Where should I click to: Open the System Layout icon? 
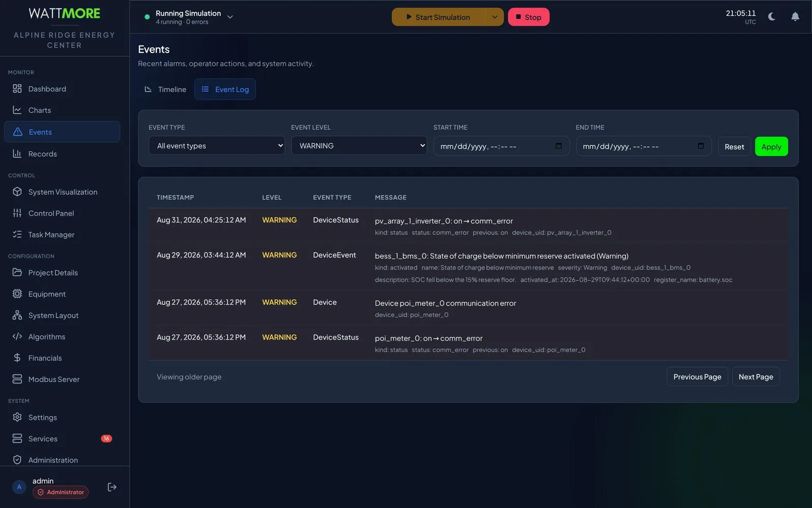(17, 315)
